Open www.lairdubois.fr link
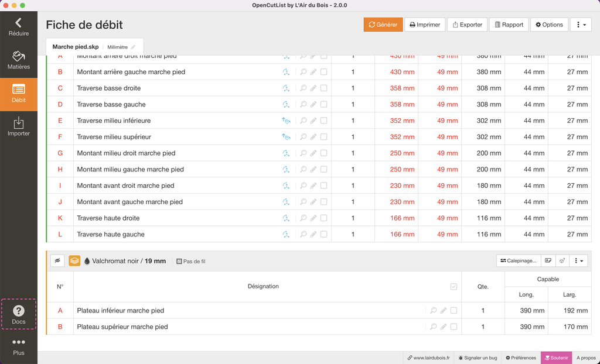 pyautogui.click(x=428, y=358)
